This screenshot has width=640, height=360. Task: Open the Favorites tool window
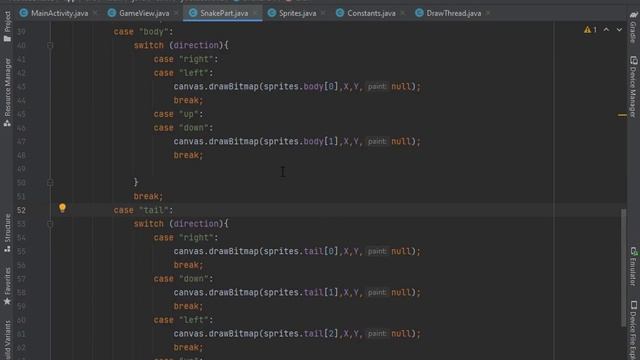coord(7,287)
